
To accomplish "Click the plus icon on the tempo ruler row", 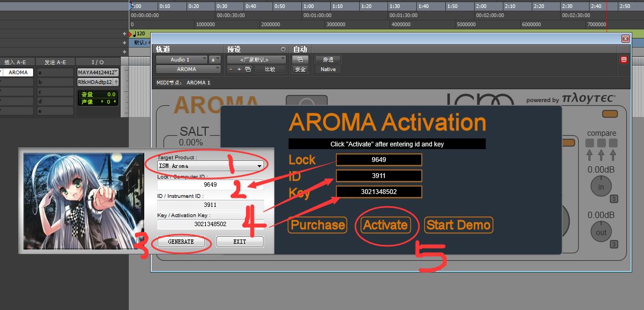I will 125,34.
